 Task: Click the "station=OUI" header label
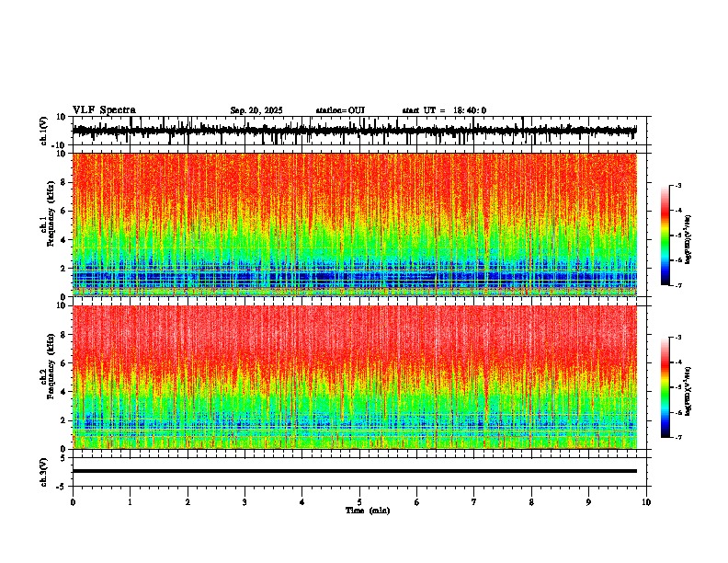coord(340,110)
